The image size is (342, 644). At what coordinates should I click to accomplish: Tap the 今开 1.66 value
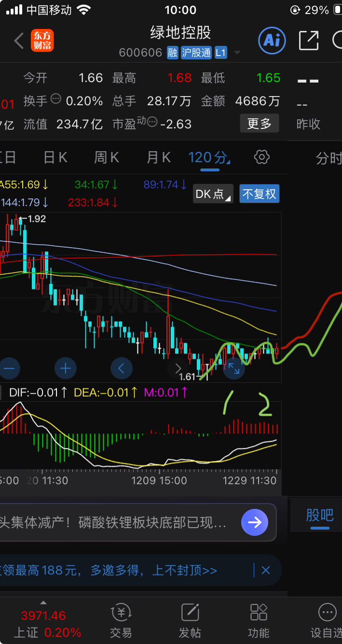coord(91,78)
